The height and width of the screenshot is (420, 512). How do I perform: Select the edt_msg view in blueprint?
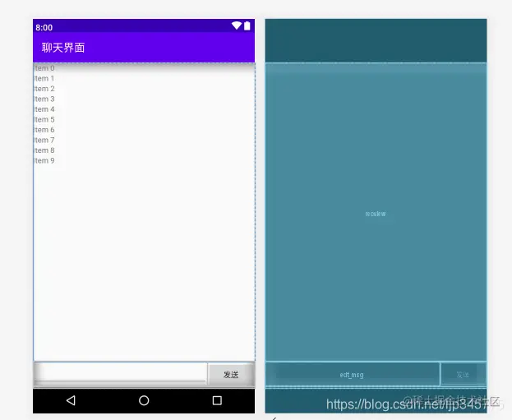coord(353,375)
